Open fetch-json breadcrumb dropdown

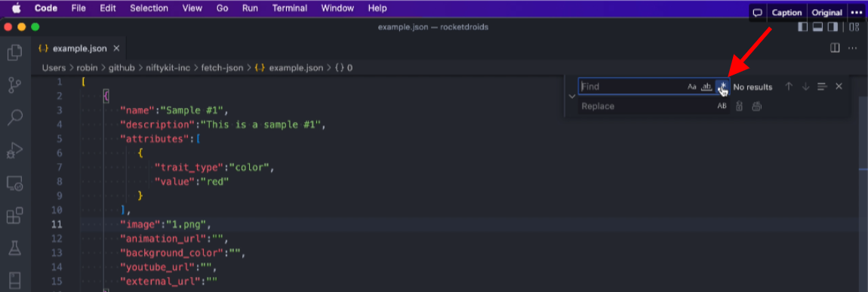tap(222, 68)
